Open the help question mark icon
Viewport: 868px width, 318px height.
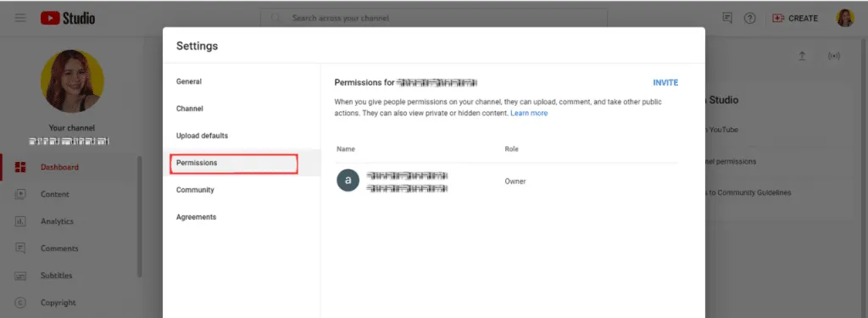coord(749,19)
